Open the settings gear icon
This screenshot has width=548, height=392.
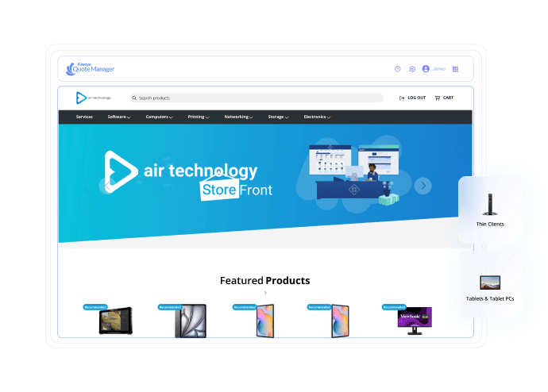tap(412, 69)
